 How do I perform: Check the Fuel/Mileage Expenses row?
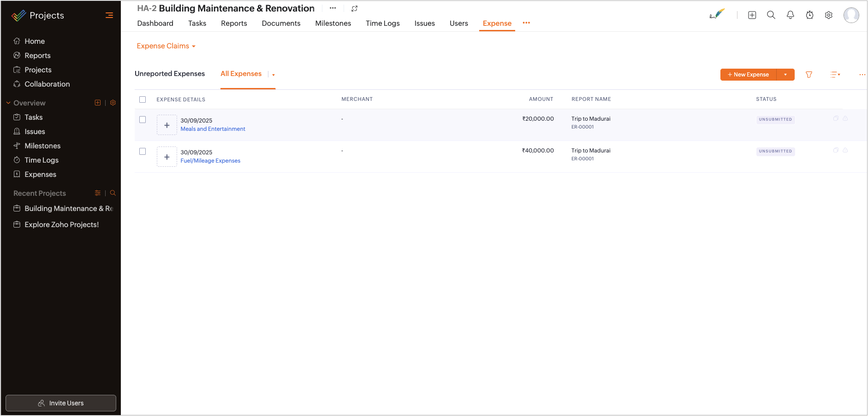pos(143,152)
